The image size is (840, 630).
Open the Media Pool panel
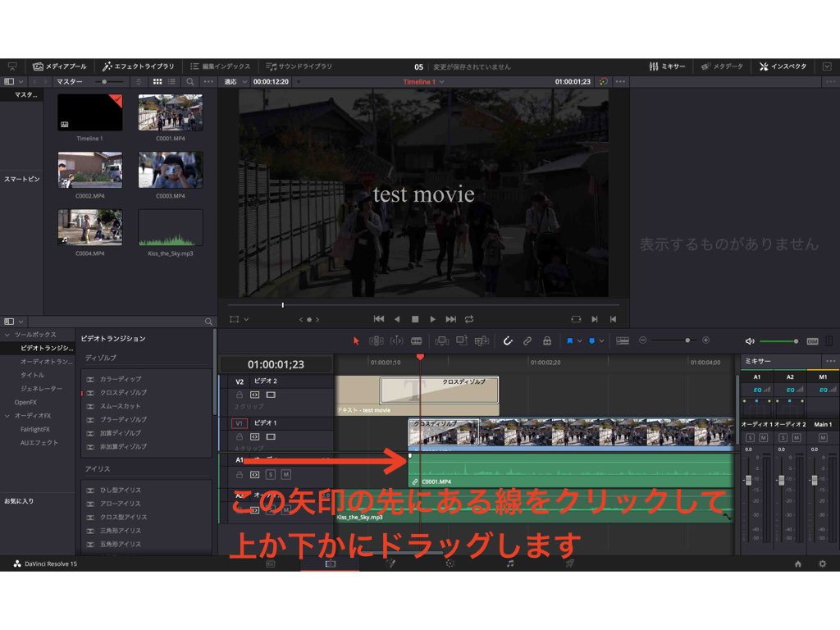tap(59, 66)
